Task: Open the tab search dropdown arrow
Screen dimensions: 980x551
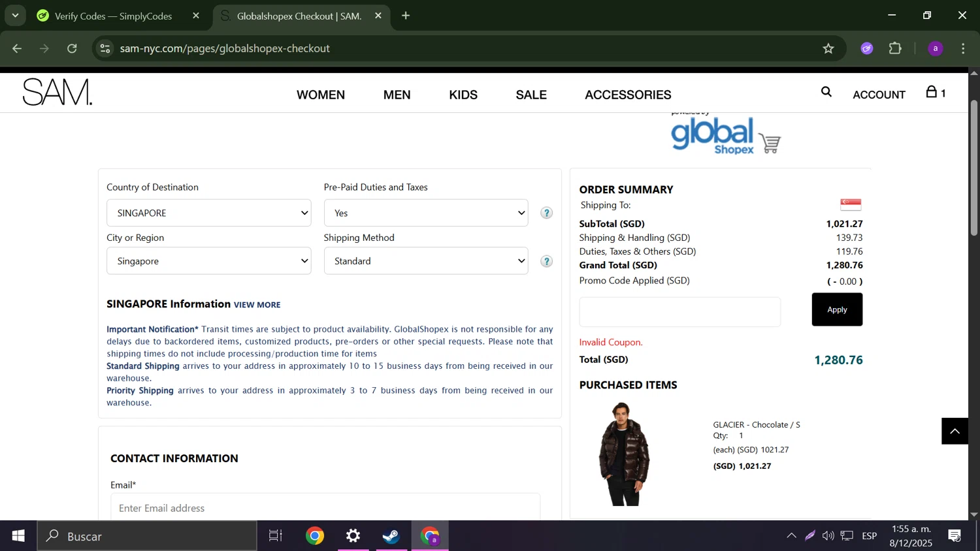Action: [15, 16]
